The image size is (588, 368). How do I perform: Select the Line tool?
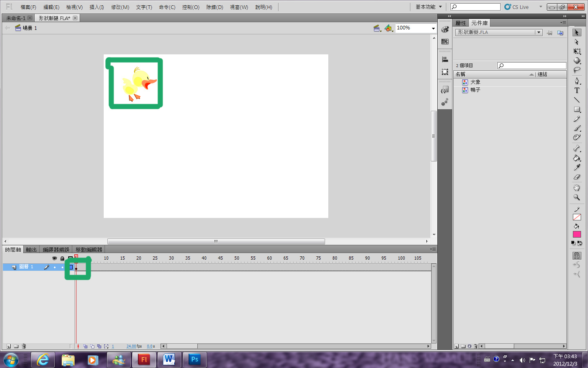pos(577,100)
